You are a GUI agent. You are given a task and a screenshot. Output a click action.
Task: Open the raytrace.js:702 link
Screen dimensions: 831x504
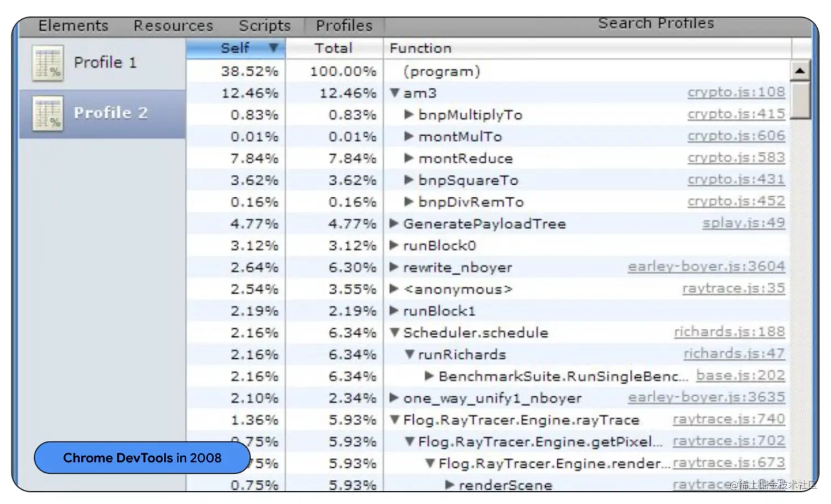(x=729, y=441)
